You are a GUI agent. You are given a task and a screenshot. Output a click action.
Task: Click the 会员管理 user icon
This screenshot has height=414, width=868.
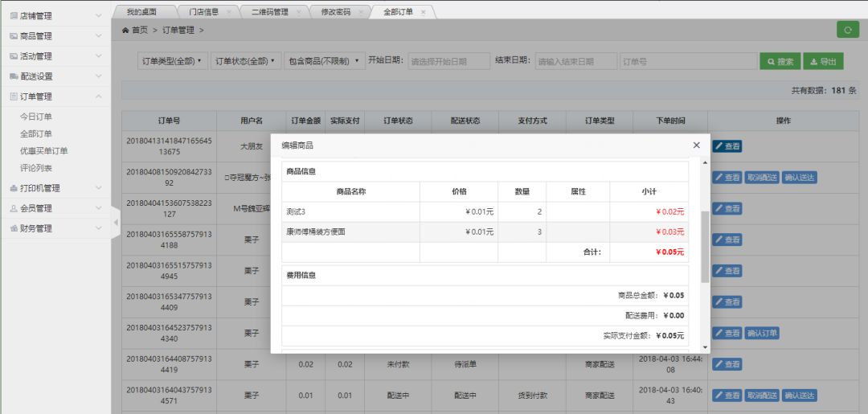tap(14, 209)
